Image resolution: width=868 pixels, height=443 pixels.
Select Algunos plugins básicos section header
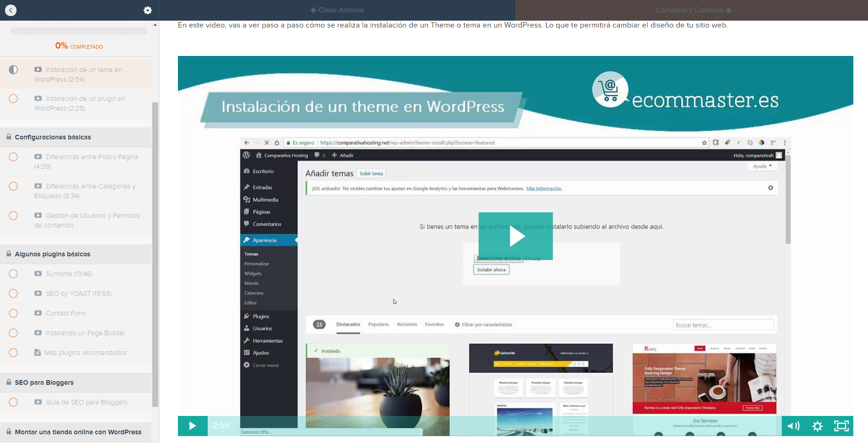[76, 254]
